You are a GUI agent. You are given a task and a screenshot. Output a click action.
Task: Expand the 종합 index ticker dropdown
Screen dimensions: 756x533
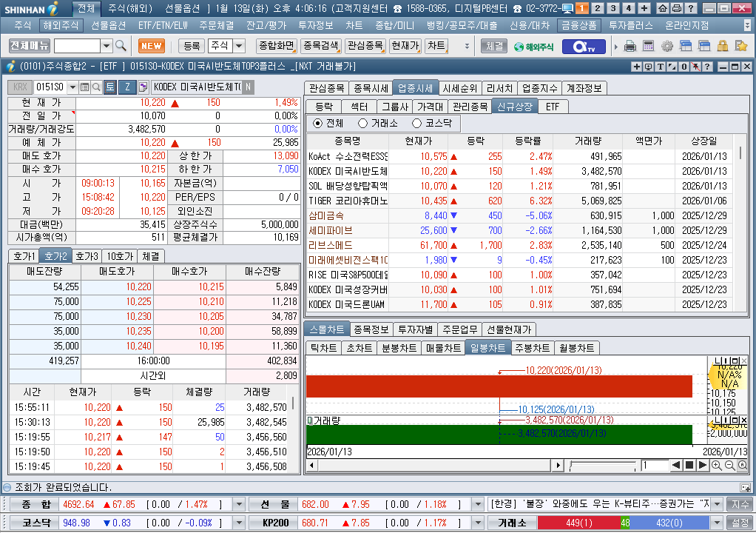[x=239, y=505]
